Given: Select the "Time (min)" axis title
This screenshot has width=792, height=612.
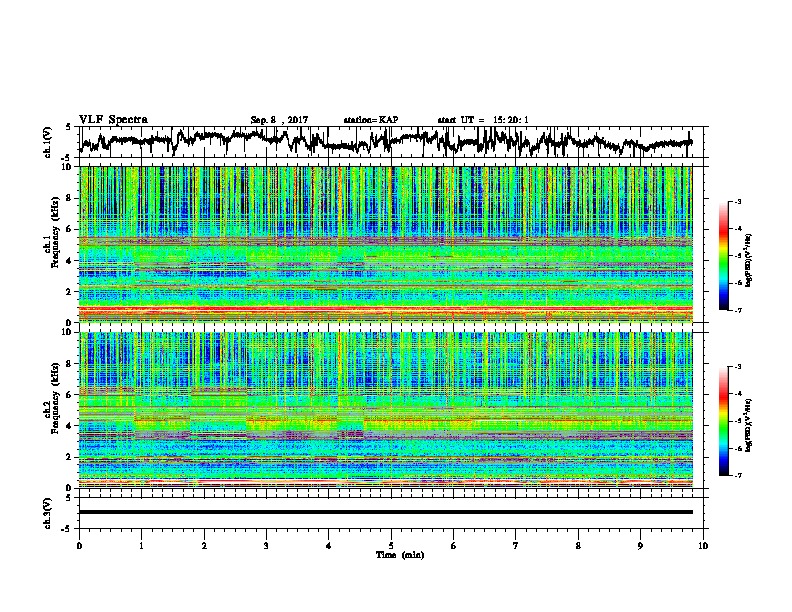Looking at the screenshot, I should point(400,555).
